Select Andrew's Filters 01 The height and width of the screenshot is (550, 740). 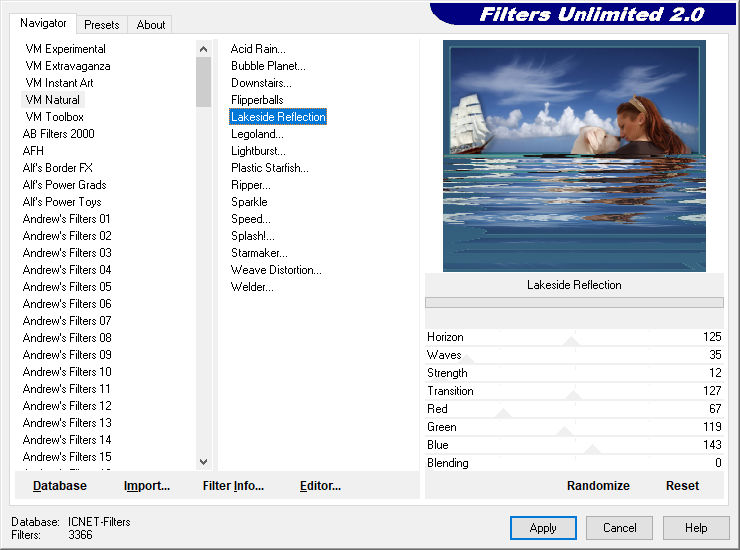tap(67, 219)
